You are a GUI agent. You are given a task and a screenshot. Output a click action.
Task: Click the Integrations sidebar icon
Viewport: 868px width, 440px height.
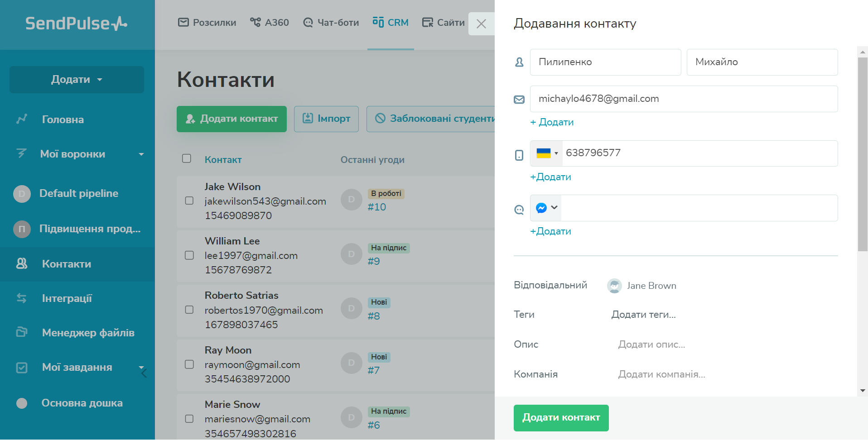[22, 298]
